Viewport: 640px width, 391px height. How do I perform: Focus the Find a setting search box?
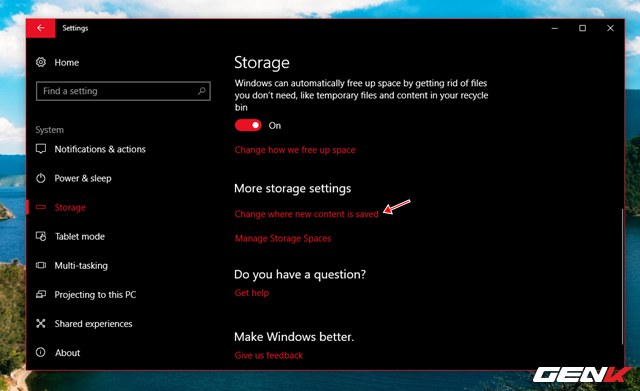[x=123, y=91]
